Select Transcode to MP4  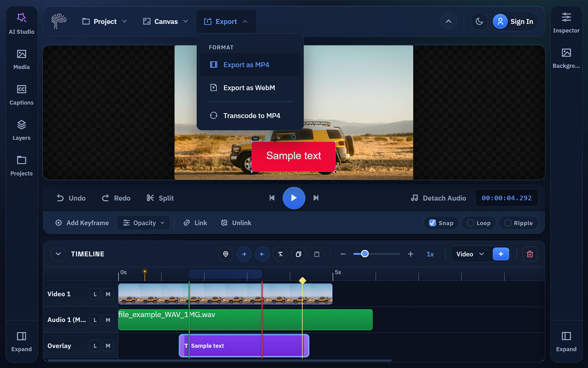tap(252, 116)
